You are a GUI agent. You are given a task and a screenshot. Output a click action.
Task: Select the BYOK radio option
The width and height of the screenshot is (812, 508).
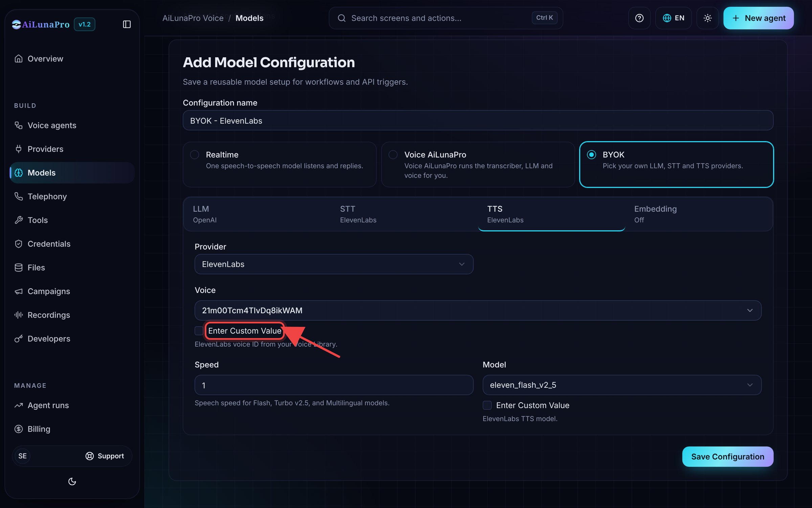tap(591, 155)
